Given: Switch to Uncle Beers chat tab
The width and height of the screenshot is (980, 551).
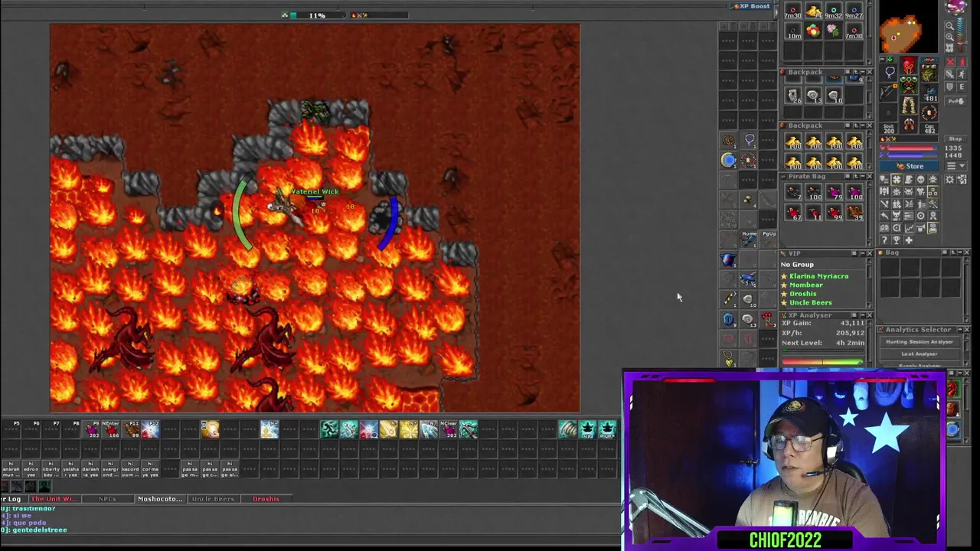Looking at the screenshot, I should pos(213,499).
